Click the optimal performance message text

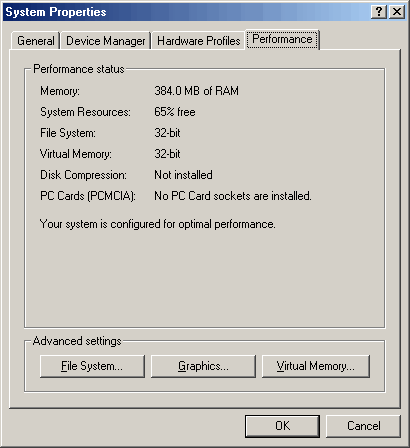157,224
